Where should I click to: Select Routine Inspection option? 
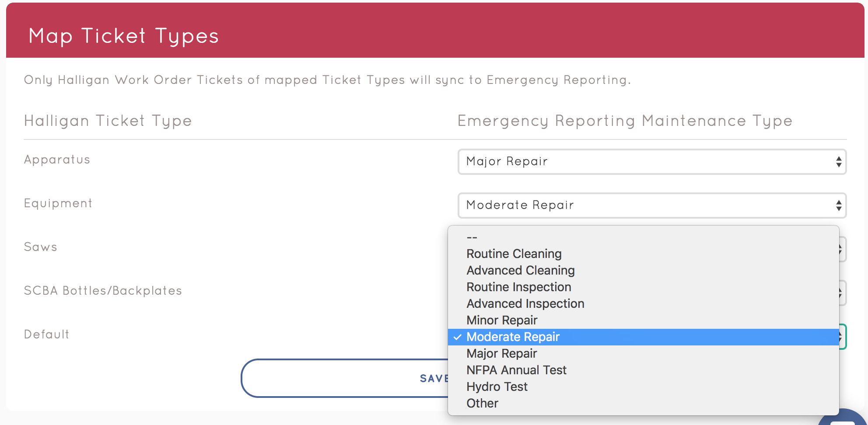(x=644, y=287)
